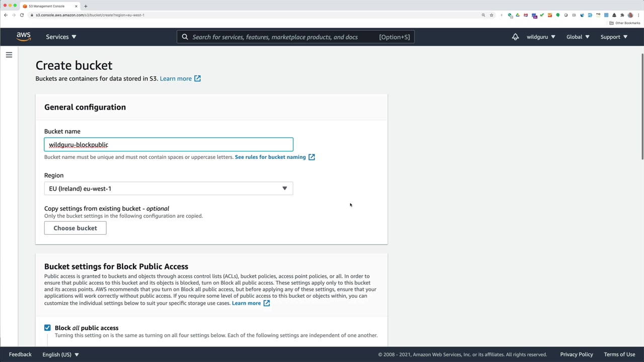The width and height of the screenshot is (644, 362).
Task: Click the Choose bucket button
Action: click(x=75, y=228)
